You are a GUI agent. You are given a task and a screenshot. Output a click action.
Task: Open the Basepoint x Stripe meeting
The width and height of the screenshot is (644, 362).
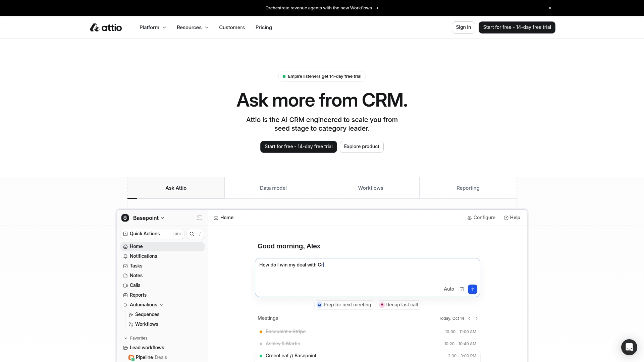[367, 332]
